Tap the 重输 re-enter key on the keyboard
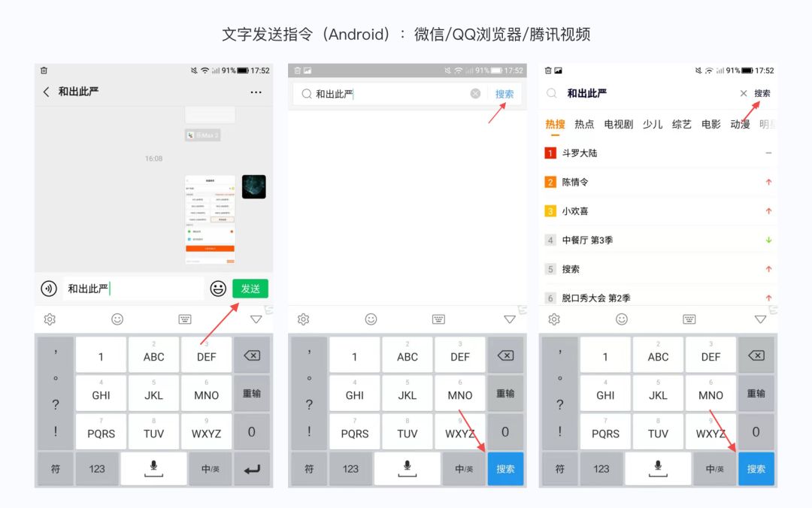 point(251,392)
